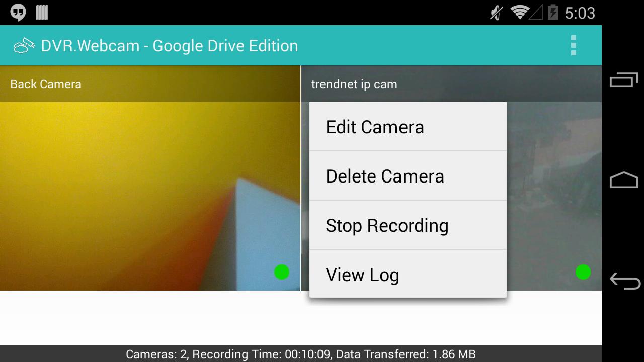644x362 pixels.
Task: Tap the Home navigation icon
Action: coord(624,179)
